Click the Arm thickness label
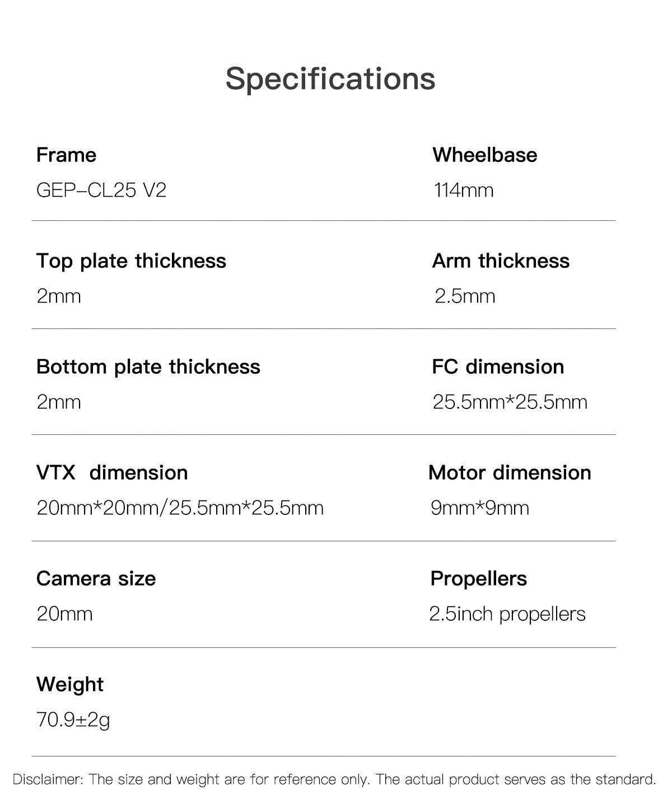672x799 pixels. coord(501,261)
